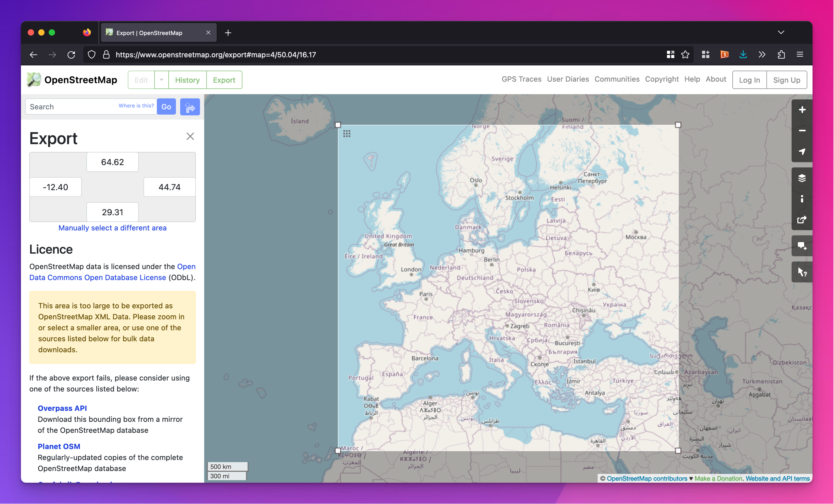Screen dimensions: 834x504
Task: Show my location with arrow icon
Action: pos(802,152)
